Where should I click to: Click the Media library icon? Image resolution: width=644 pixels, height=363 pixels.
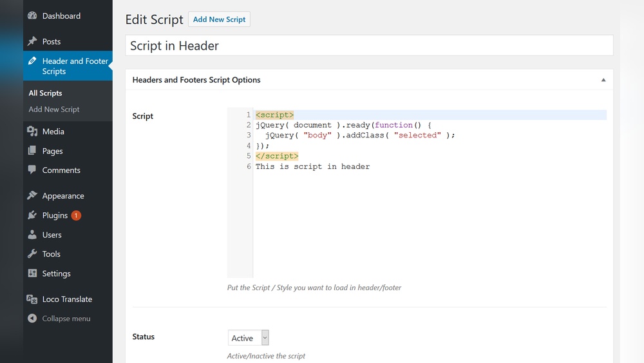click(x=32, y=131)
